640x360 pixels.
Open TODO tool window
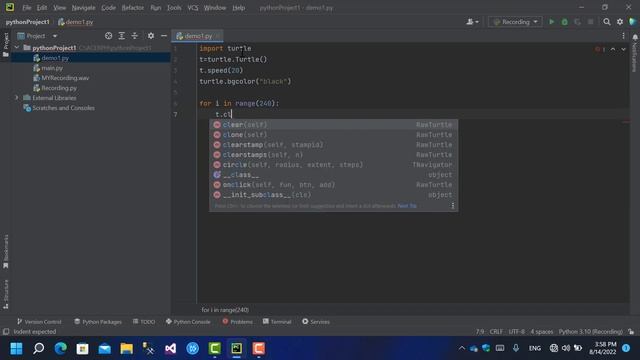tap(144, 322)
